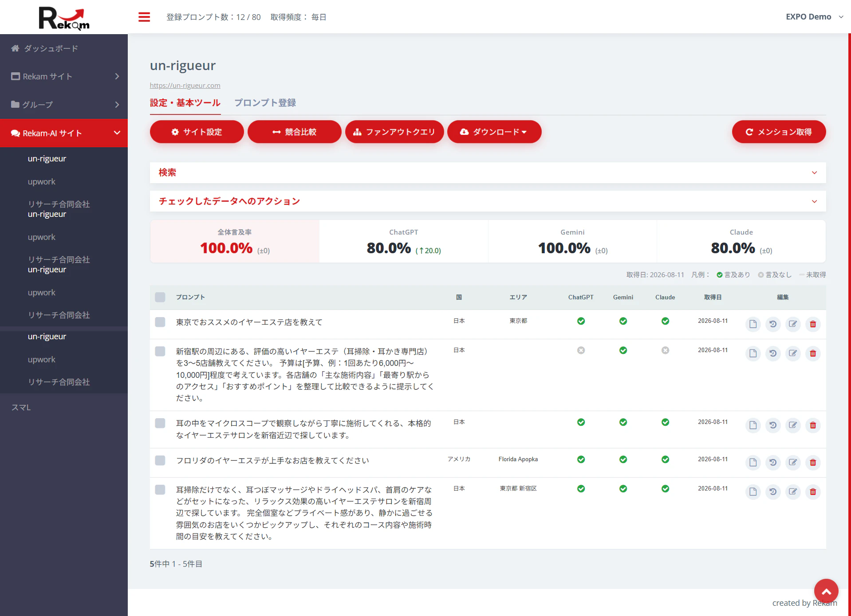The image size is (851, 616).
Task: Expand チェックしたデータへのアクション panel
Action: (488, 201)
